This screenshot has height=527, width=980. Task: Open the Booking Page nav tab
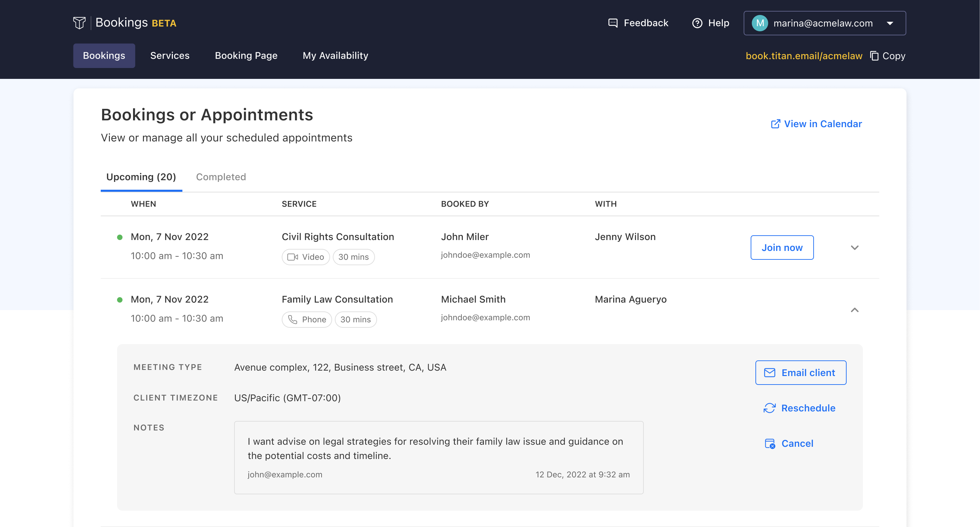pyautogui.click(x=246, y=55)
